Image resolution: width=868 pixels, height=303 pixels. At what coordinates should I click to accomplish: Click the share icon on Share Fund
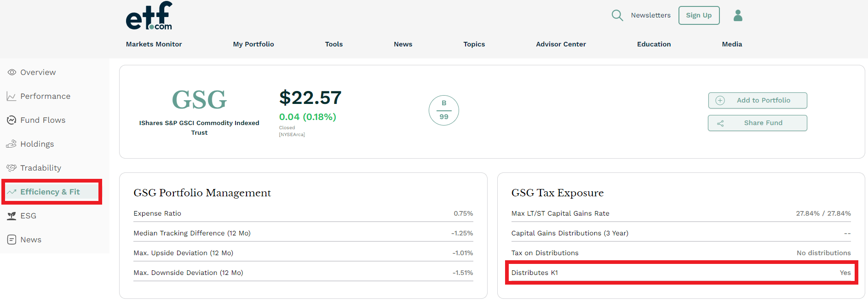point(720,123)
